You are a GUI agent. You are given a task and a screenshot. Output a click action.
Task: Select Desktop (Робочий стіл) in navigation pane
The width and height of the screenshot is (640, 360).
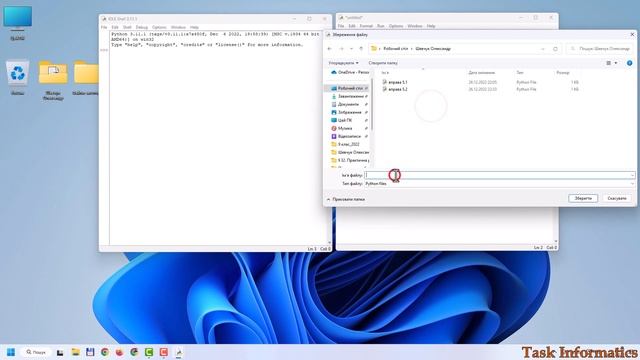point(349,88)
